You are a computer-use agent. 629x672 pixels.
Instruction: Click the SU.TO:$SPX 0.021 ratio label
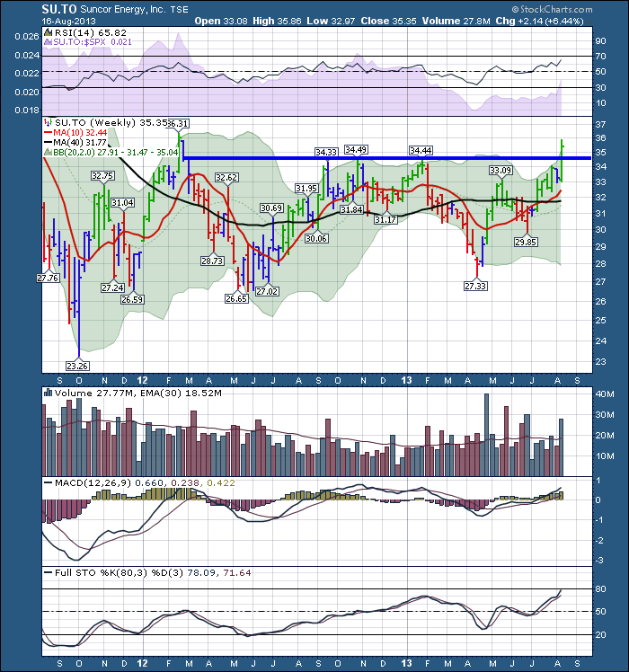click(x=93, y=42)
